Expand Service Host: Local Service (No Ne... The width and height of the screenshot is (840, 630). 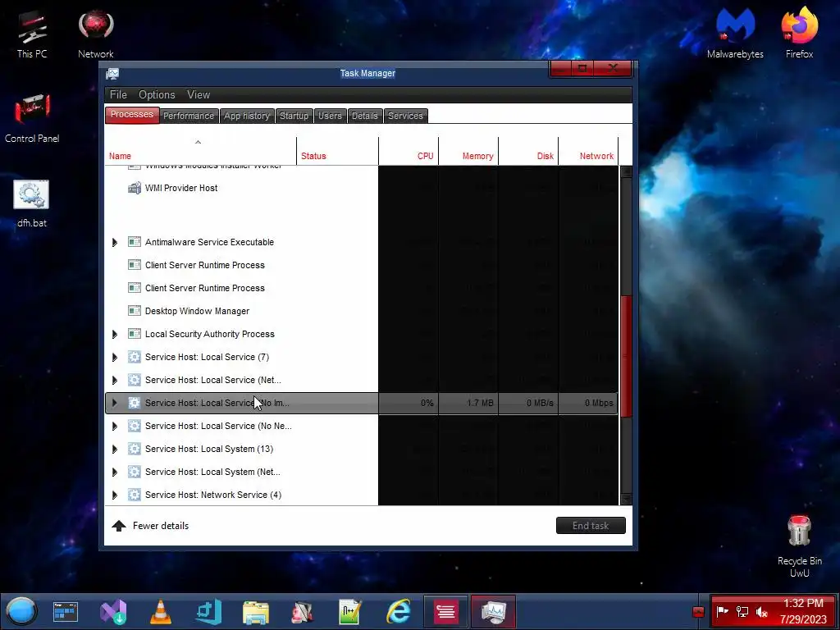(x=115, y=427)
